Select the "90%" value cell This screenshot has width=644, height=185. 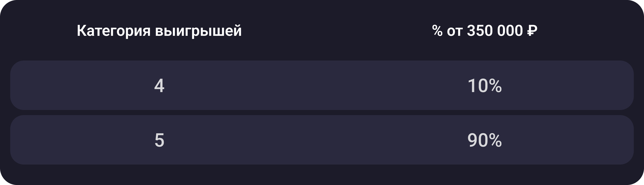pyautogui.click(x=484, y=140)
